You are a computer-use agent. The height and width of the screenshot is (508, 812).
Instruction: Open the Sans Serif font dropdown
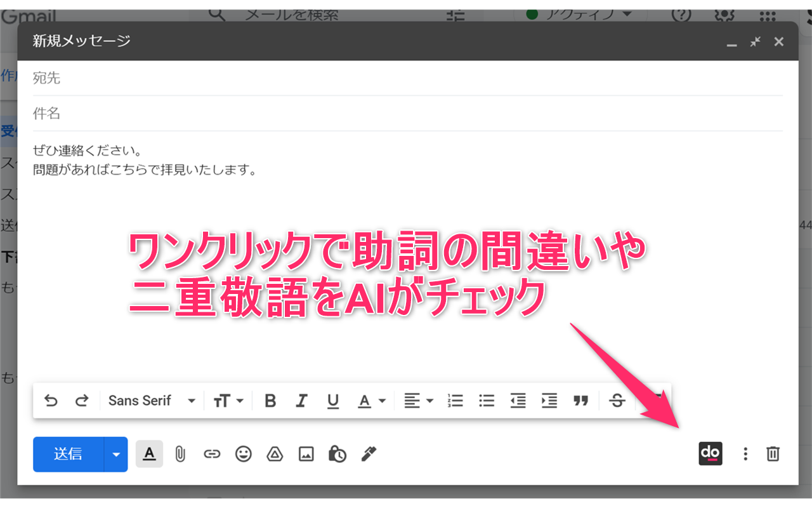click(x=152, y=401)
